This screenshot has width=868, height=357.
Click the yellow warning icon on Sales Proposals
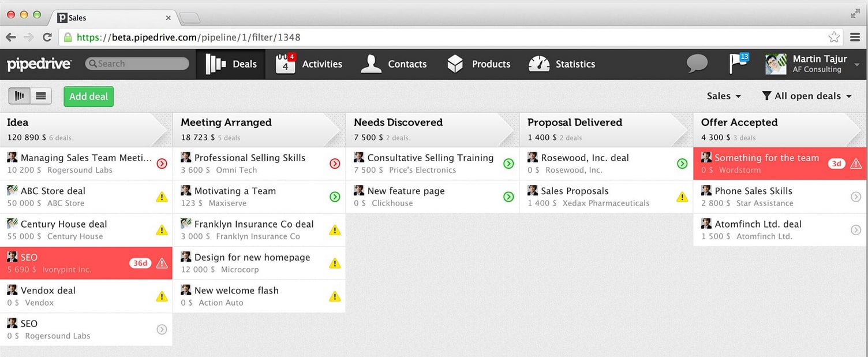click(682, 197)
